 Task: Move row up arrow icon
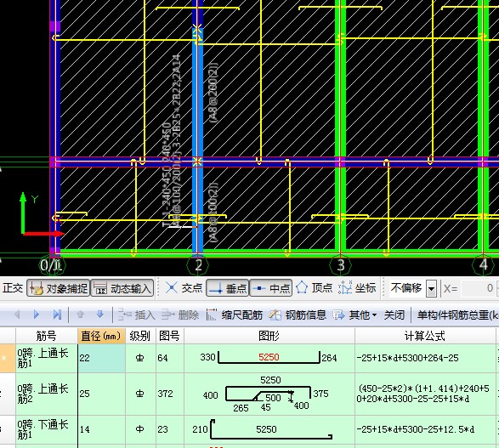click(x=80, y=315)
